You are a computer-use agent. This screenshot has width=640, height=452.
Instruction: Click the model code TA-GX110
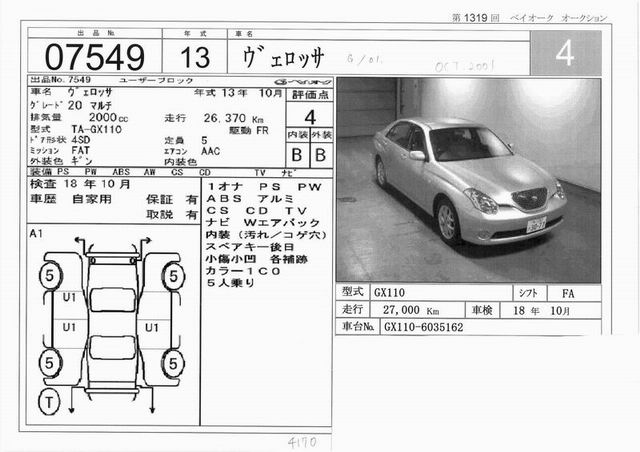[97, 129]
